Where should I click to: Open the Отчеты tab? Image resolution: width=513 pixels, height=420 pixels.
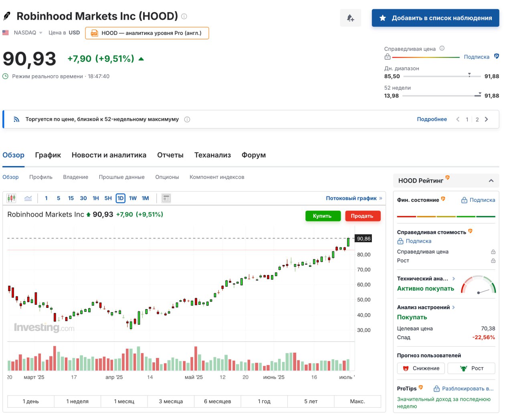click(x=170, y=155)
